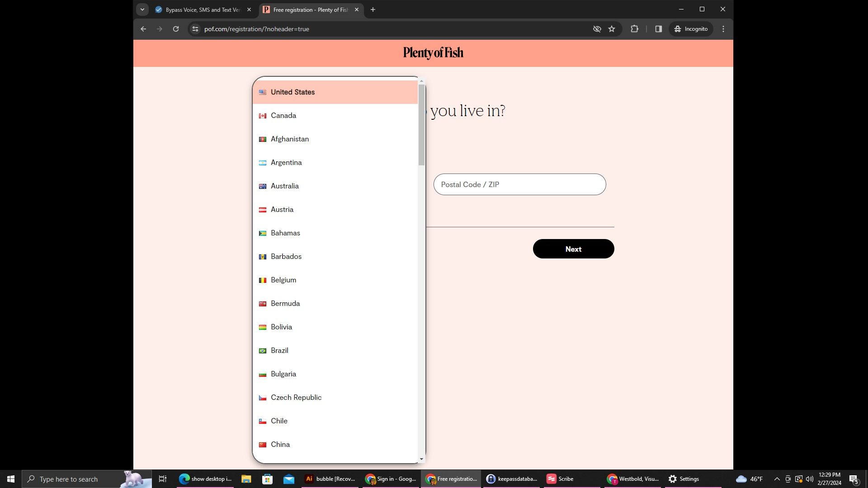The width and height of the screenshot is (868, 488).
Task: Open a new browser tab
Action: (x=373, y=9)
